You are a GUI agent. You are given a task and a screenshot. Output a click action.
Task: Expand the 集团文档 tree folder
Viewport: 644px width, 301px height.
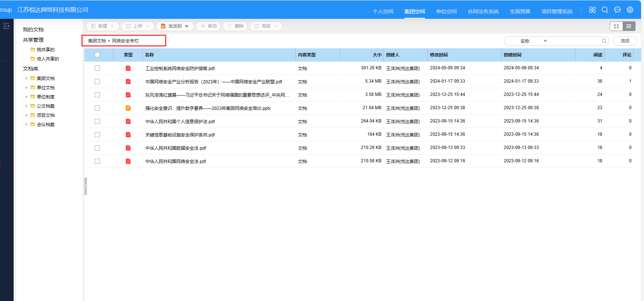click(27, 78)
